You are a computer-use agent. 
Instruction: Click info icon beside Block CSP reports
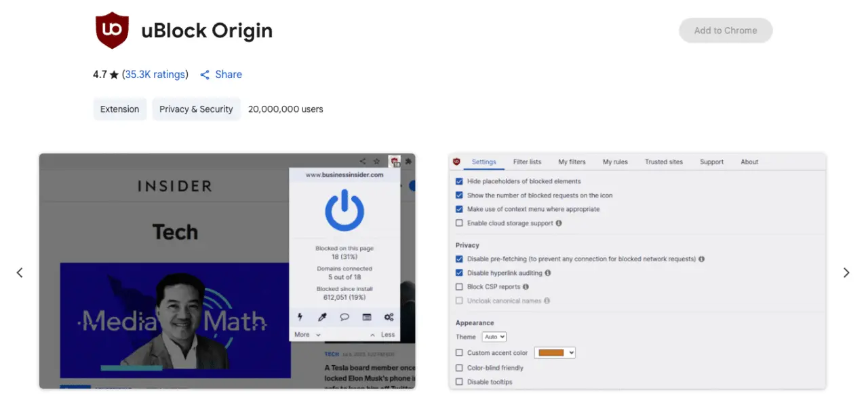coord(526,287)
